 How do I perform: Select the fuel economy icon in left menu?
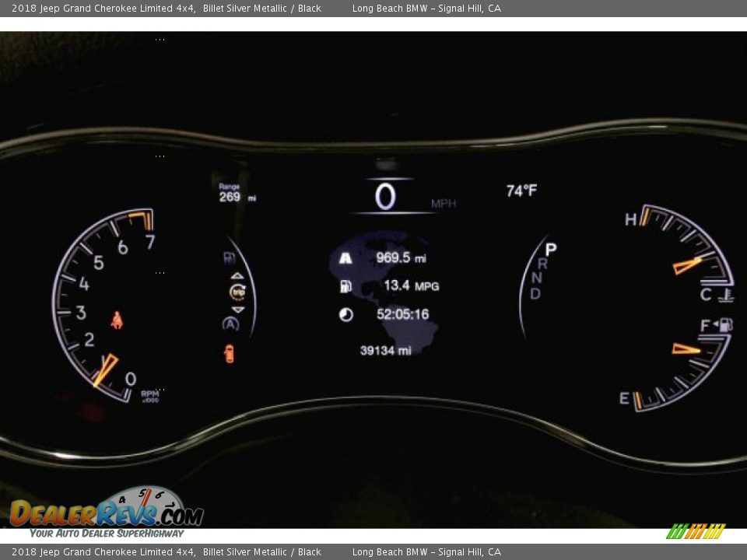(230, 258)
